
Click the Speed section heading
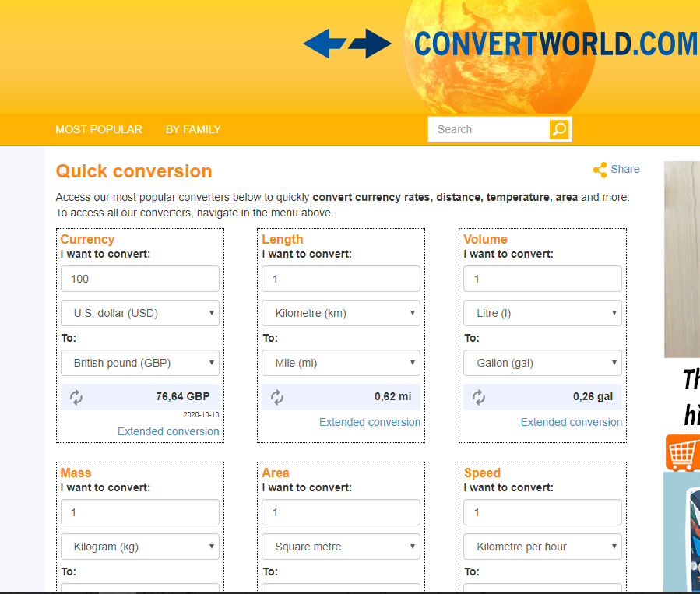click(482, 473)
